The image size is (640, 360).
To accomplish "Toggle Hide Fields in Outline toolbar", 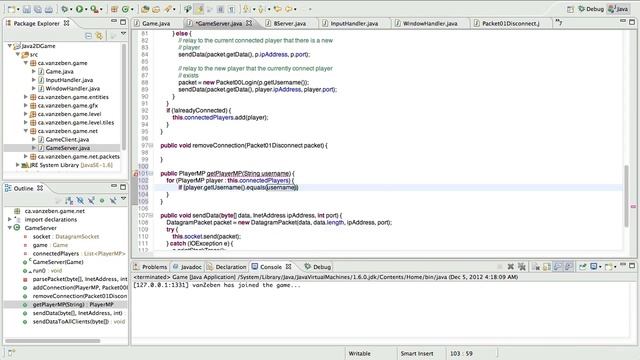I will tap(80, 200).
